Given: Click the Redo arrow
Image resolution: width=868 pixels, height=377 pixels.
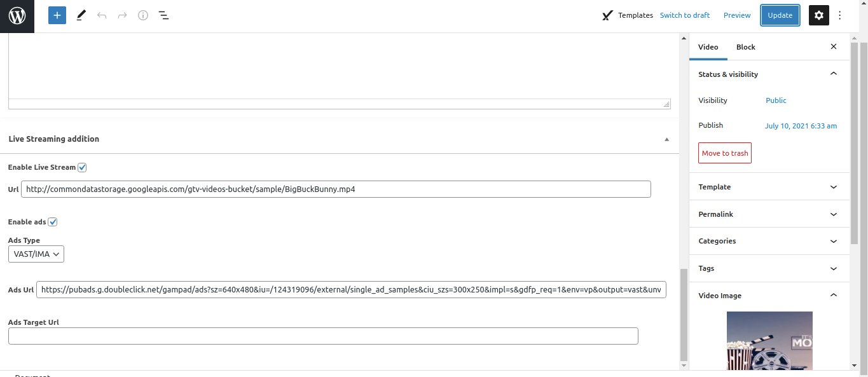Looking at the screenshot, I should 123,15.
